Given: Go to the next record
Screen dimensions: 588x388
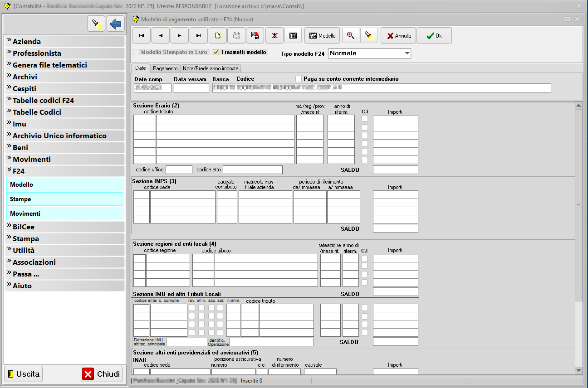Looking at the screenshot, I should (x=180, y=35).
